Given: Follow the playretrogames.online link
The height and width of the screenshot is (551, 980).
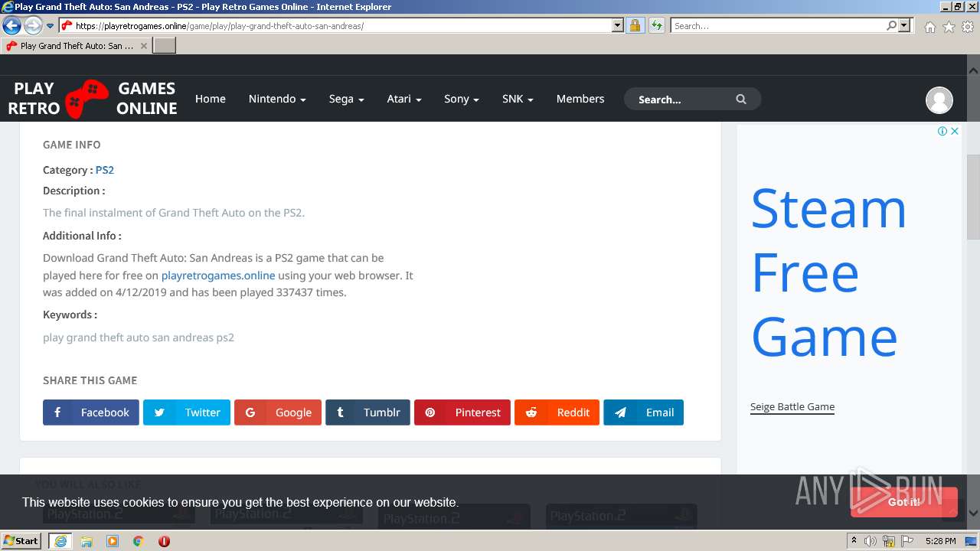Looking at the screenshot, I should 218,275.
